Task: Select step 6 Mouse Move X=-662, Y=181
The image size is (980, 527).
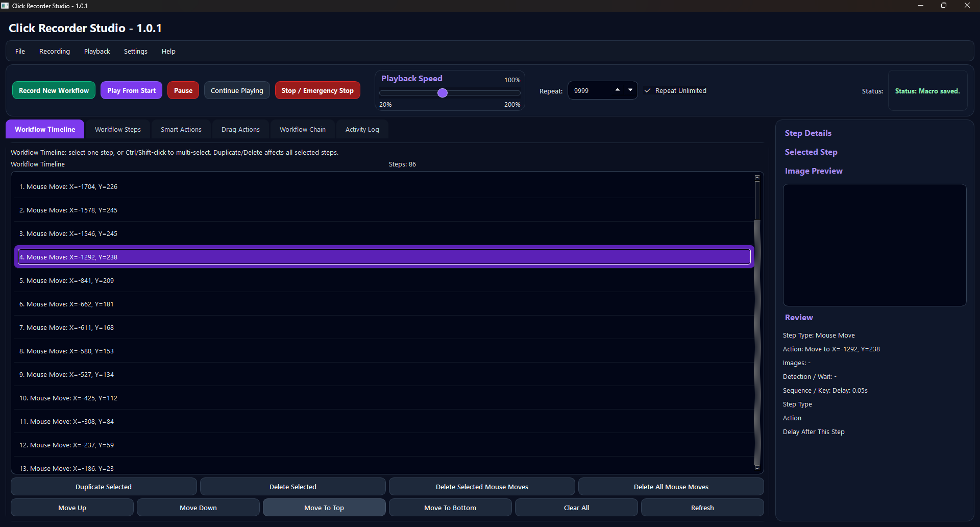Action: point(384,304)
